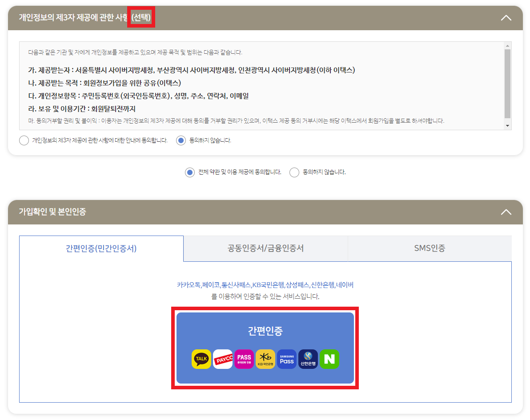Click the 다. 개인정보항목 text line
Viewport: 530px width, 420px height.
pyautogui.click(x=138, y=96)
